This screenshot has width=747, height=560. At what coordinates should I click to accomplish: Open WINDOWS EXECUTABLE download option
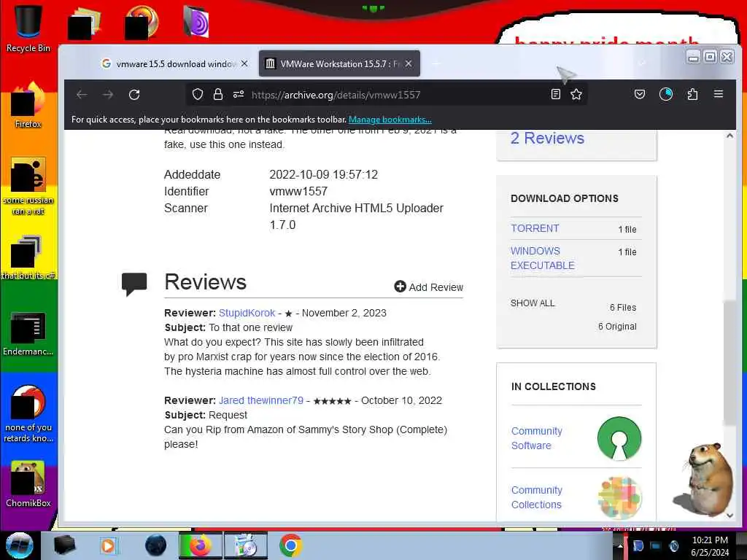[x=542, y=258]
